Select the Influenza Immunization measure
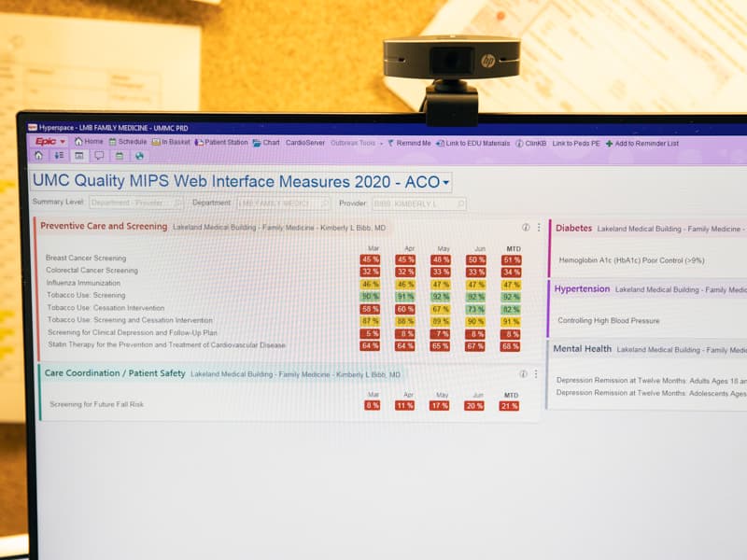The image size is (747, 560). pyautogui.click(x=83, y=283)
